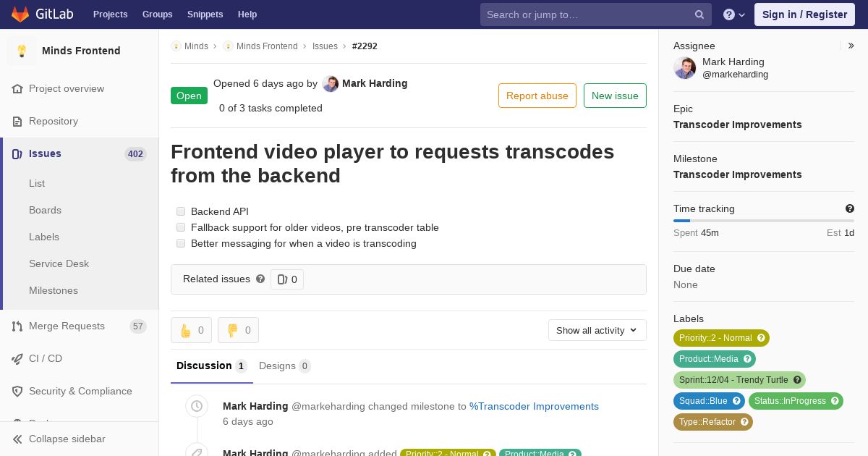
Task: Collapse the right sidebar with the chevron toggle
Action: point(851,46)
